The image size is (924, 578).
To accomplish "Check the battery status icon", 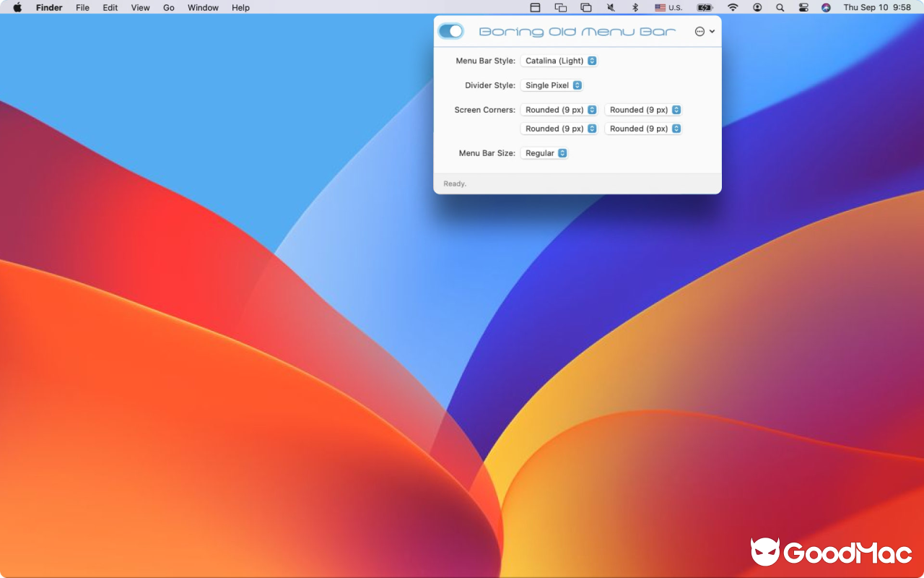I will point(705,7).
